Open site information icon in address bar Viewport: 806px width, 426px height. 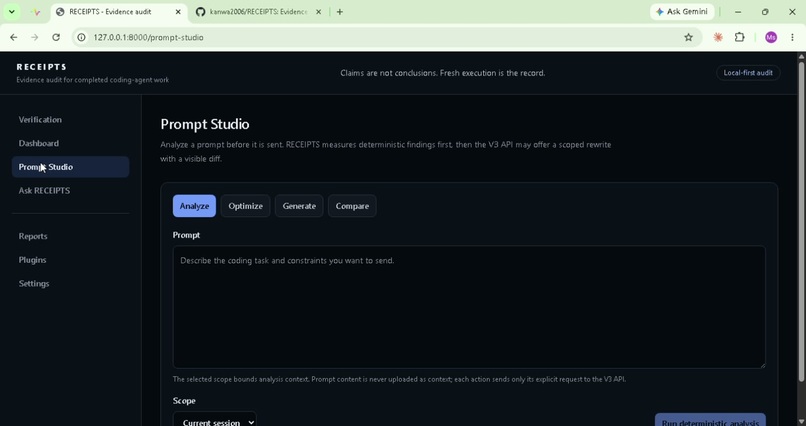tap(81, 37)
